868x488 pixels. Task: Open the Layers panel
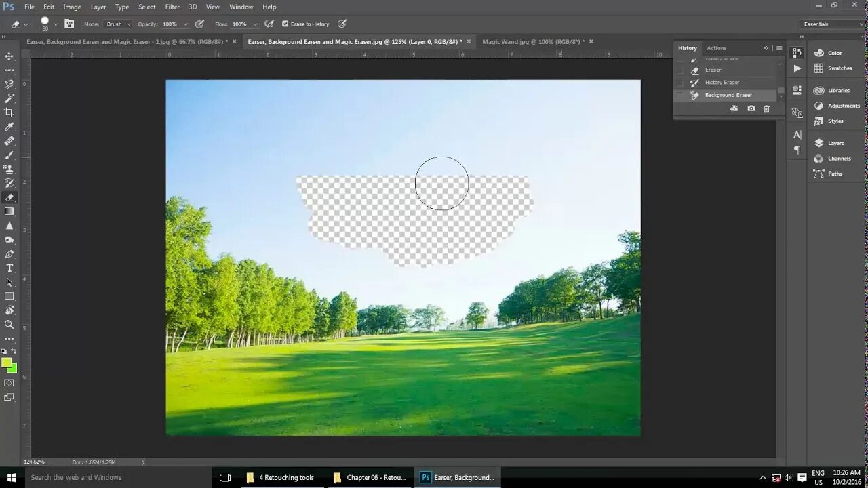pyautogui.click(x=828, y=143)
